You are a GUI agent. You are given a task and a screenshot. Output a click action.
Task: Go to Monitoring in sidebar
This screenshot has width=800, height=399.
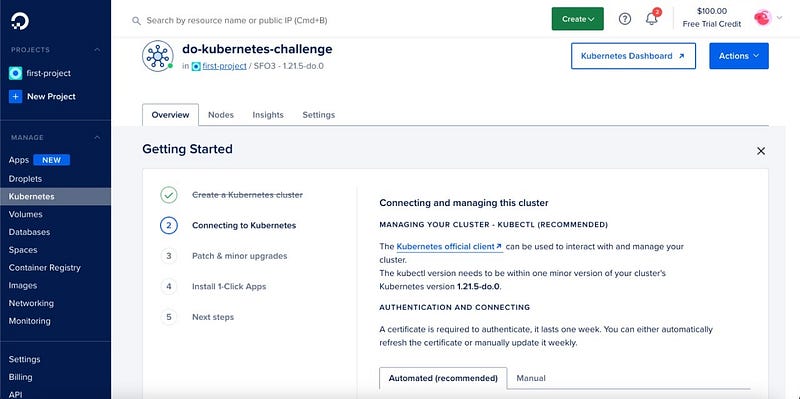click(x=30, y=321)
